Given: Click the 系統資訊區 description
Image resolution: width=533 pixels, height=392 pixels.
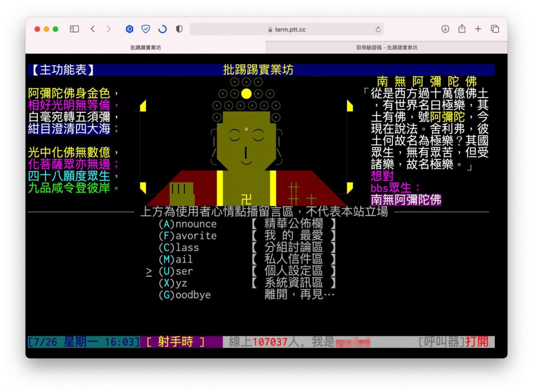Looking at the screenshot, I should tap(294, 283).
